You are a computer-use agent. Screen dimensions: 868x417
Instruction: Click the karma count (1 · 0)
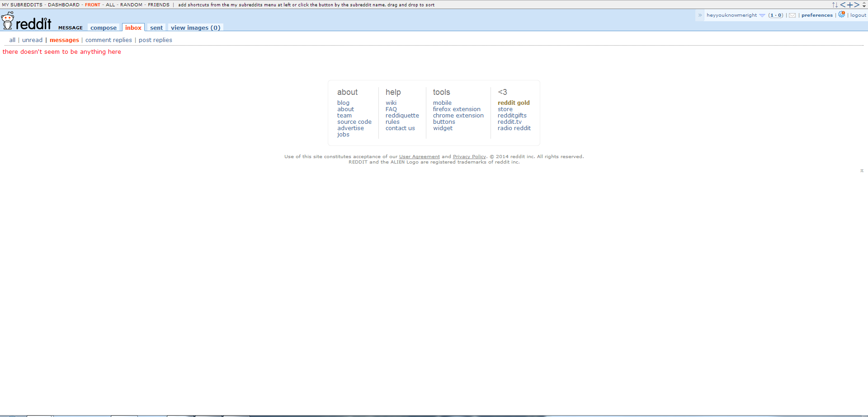point(776,15)
